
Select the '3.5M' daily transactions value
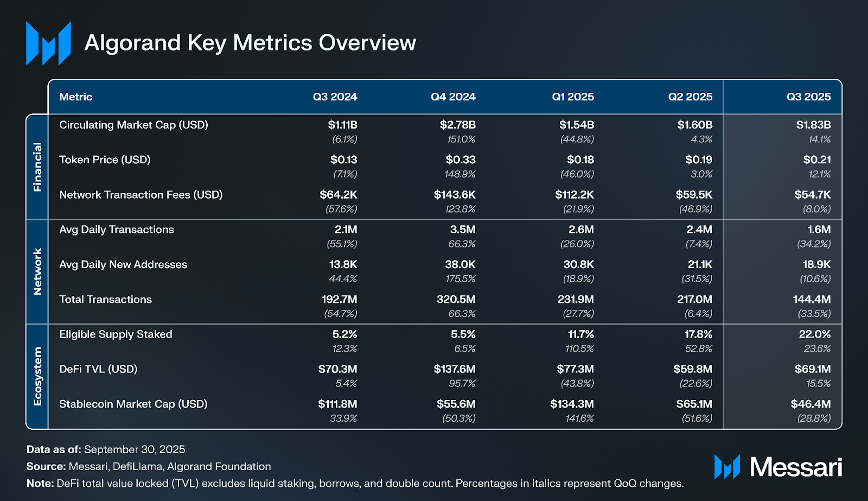tap(463, 230)
